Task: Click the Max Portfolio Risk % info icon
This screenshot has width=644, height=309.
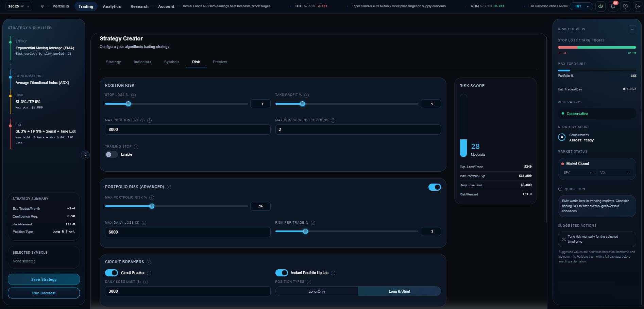Action: 152,198
